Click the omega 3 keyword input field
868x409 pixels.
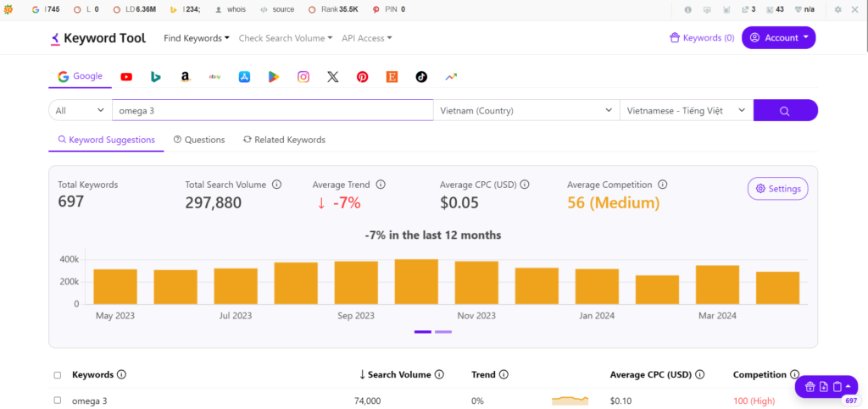pos(273,111)
